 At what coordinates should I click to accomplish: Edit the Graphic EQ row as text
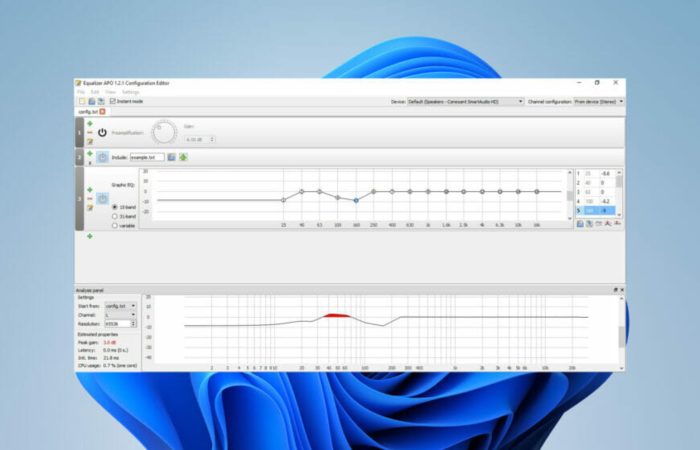90,208
